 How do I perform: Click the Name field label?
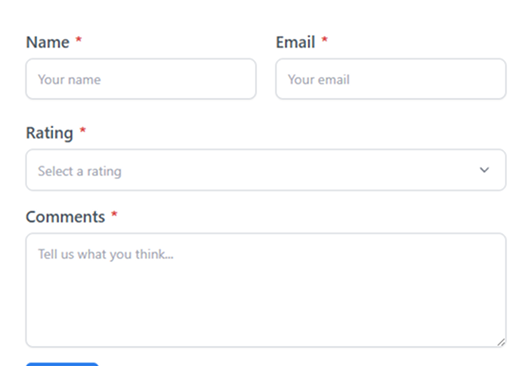click(x=48, y=42)
